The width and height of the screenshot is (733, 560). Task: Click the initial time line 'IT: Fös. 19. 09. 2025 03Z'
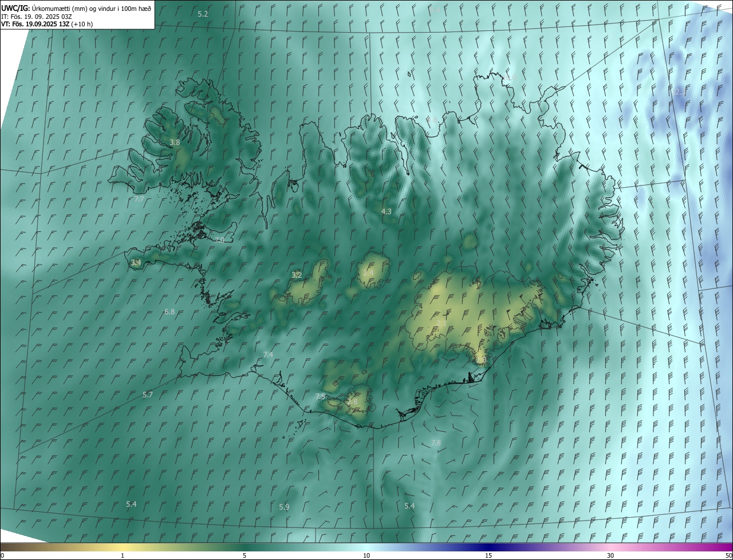[x=36, y=16]
